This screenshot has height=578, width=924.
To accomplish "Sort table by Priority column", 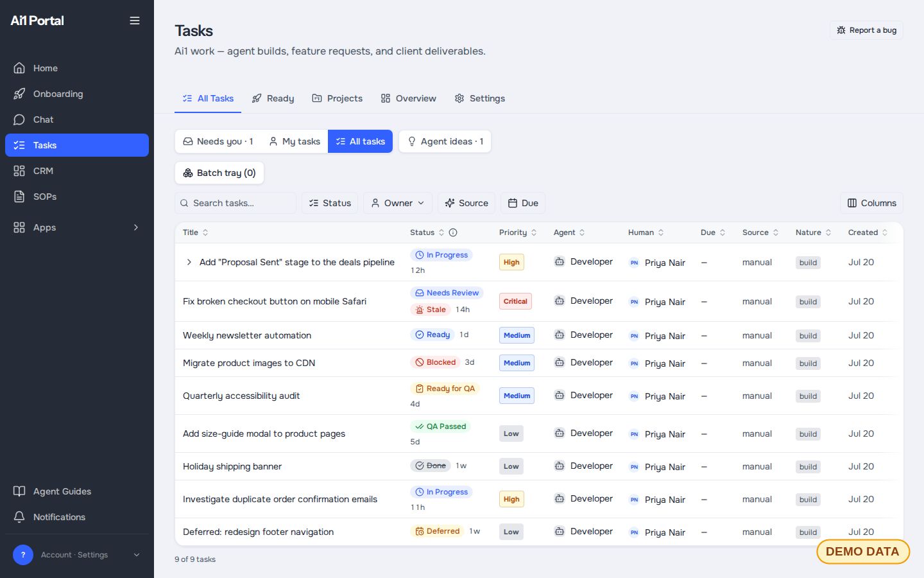I will pyautogui.click(x=518, y=232).
